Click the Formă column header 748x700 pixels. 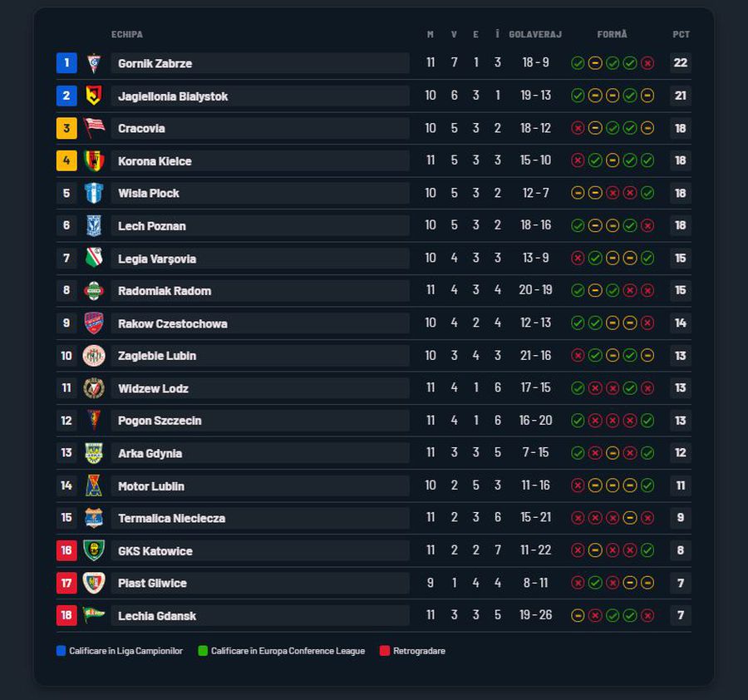coord(612,35)
